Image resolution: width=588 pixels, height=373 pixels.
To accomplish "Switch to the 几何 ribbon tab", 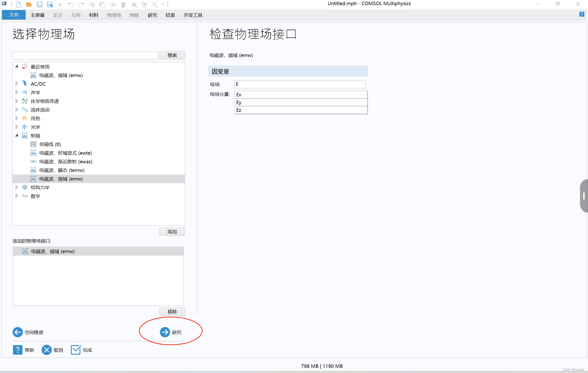I will (76, 15).
